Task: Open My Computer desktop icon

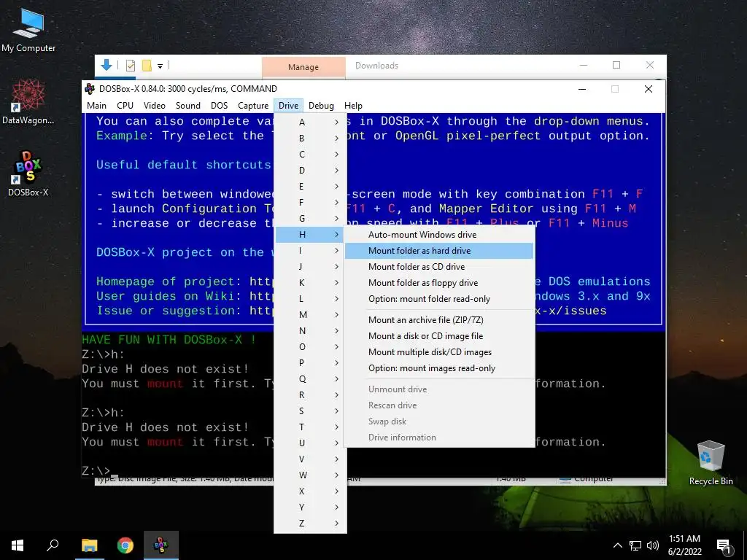Action: [28, 31]
